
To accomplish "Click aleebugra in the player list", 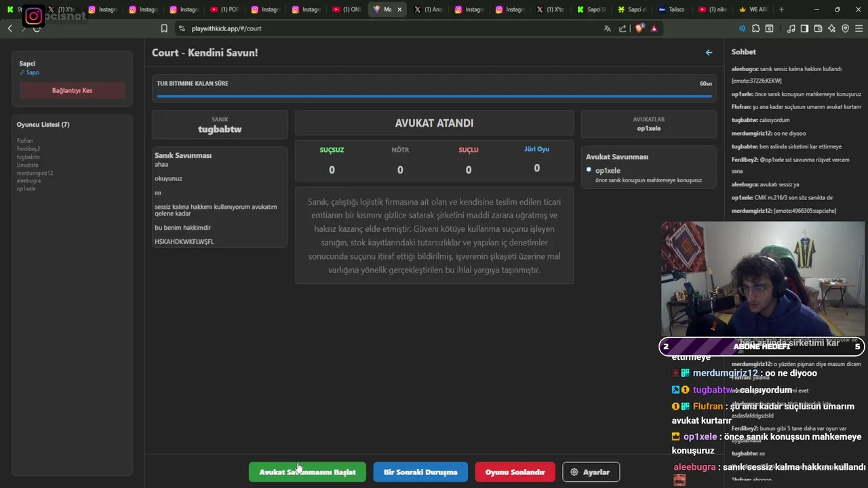I will (x=28, y=181).
